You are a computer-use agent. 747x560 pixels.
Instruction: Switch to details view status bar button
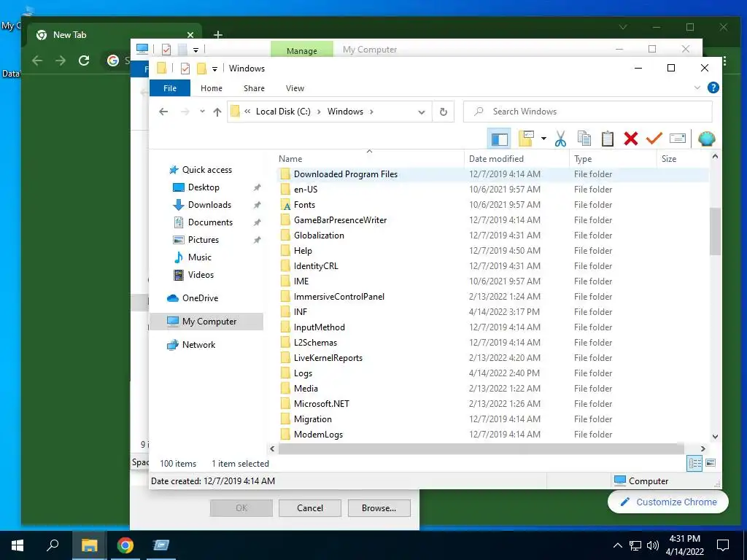point(694,463)
